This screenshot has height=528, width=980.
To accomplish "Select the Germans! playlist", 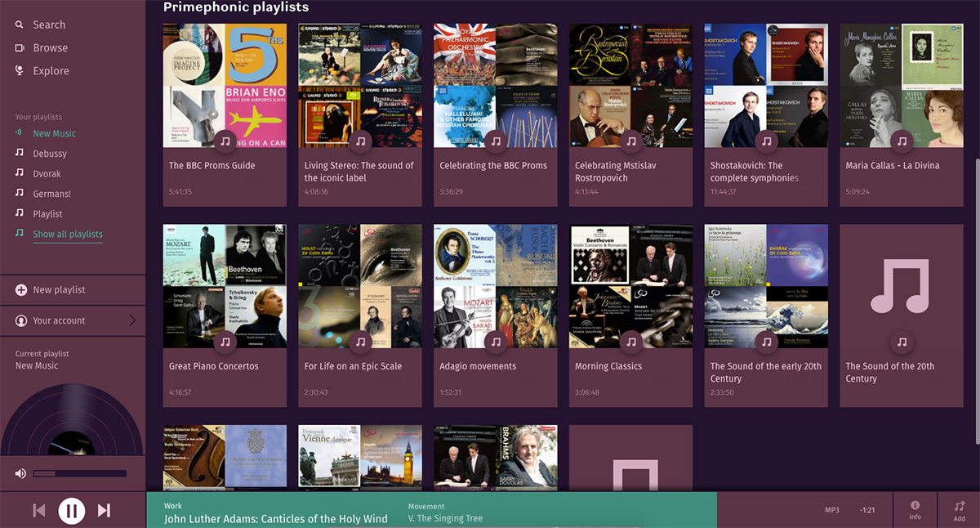I will tap(51, 194).
